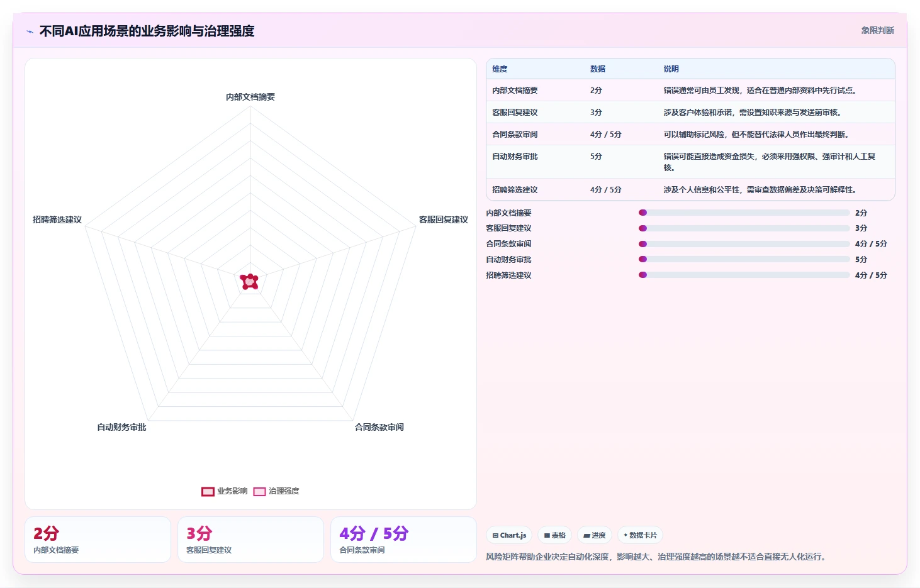Click the 内部文档摘要 progress bar
The image size is (920, 588).
(x=744, y=213)
